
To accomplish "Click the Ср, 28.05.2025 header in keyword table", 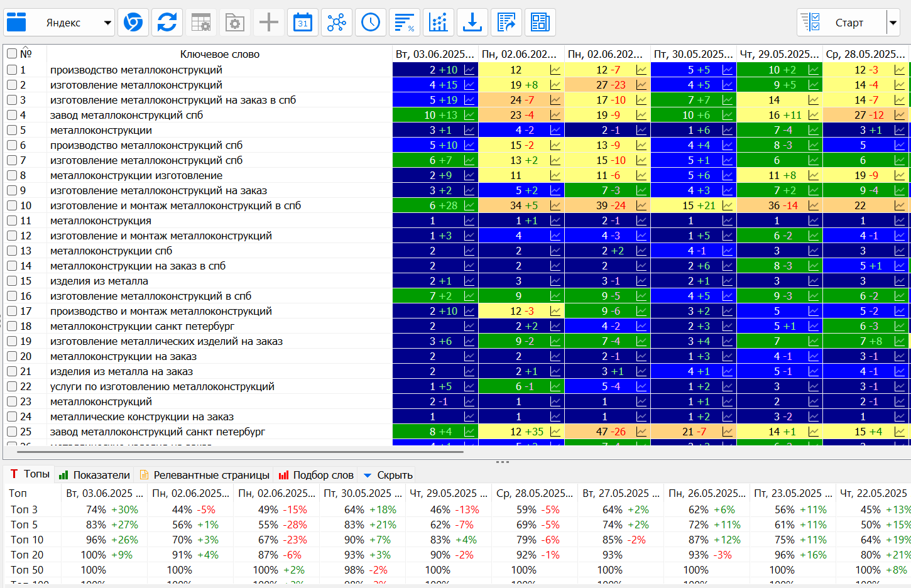I will [866, 54].
